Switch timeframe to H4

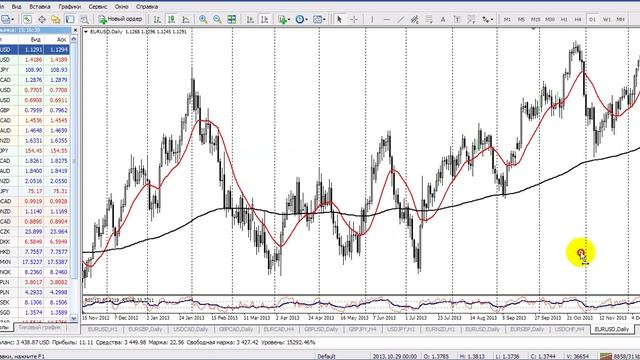tap(578, 19)
